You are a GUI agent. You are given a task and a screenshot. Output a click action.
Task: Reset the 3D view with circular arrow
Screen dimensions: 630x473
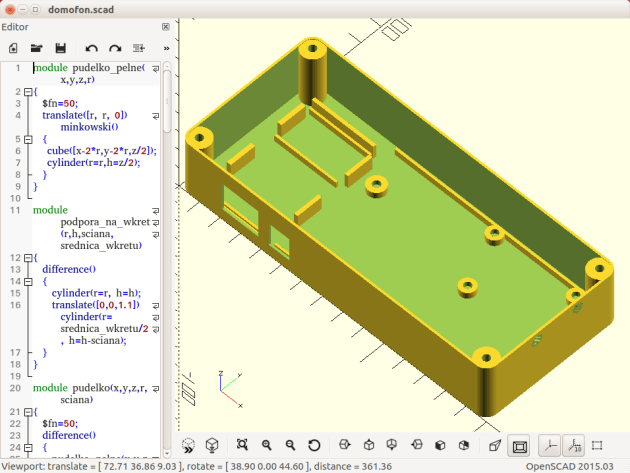click(x=314, y=445)
